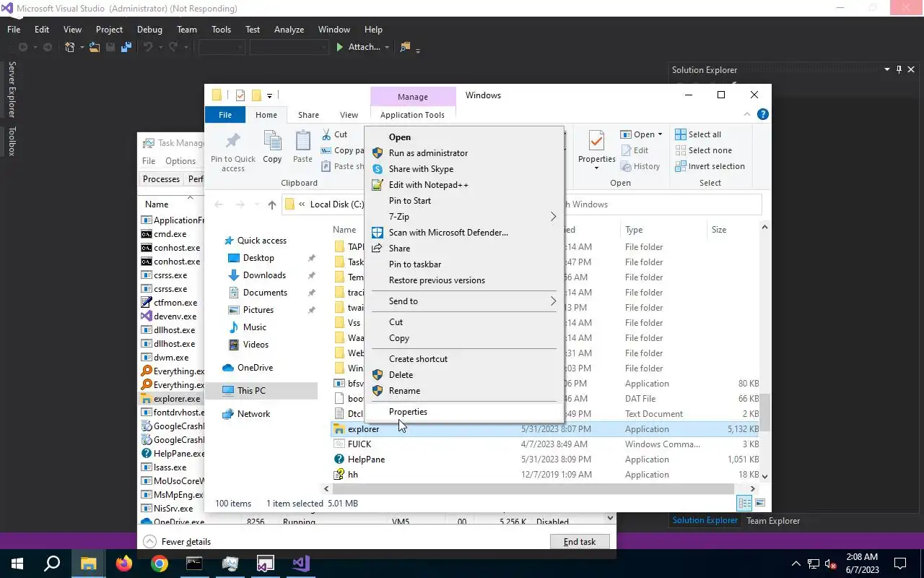This screenshot has height=578, width=924.
Task: Click the Cut scissors icon in ribbon
Action: pyautogui.click(x=326, y=134)
